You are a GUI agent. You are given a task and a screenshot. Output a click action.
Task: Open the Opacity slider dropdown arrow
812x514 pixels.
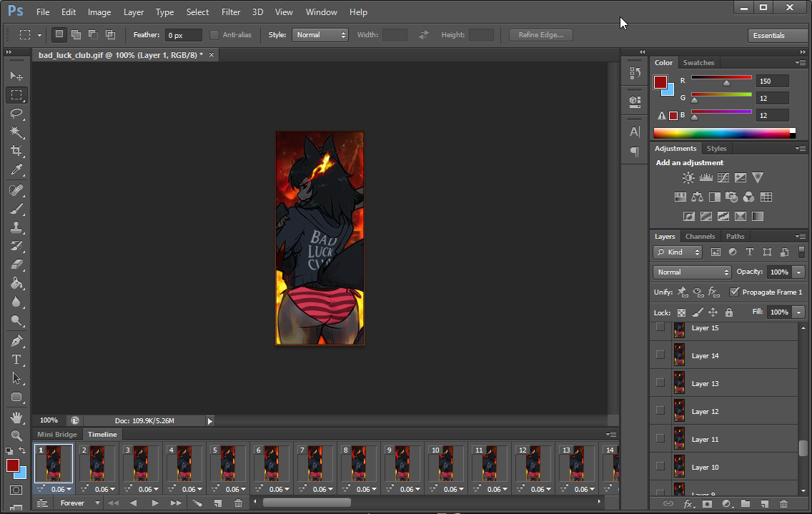click(798, 272)
